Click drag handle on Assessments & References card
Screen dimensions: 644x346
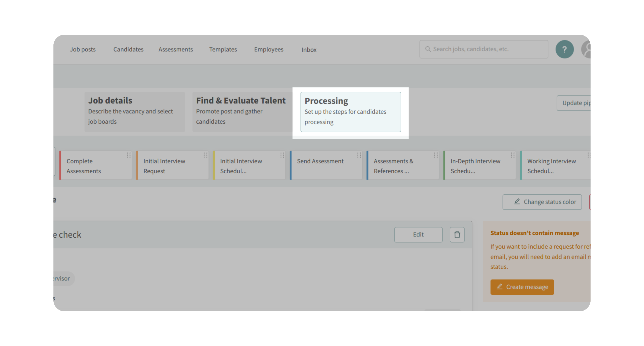coord(436,155)
